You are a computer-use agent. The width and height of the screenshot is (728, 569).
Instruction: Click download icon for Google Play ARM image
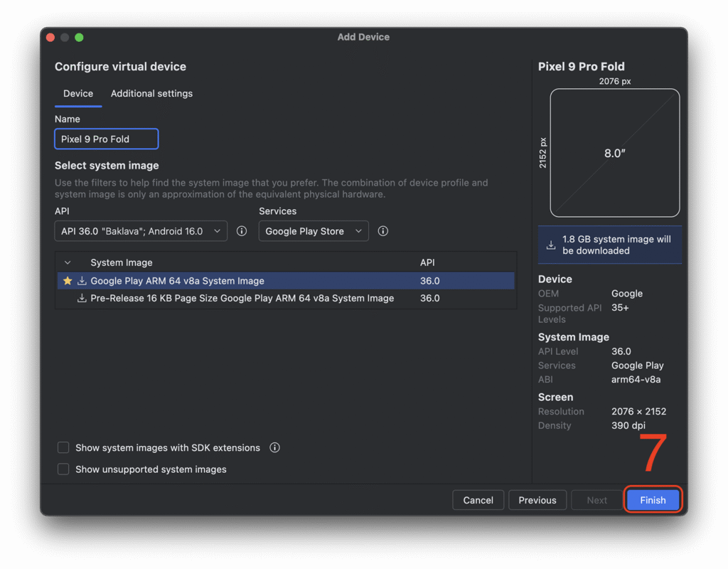(x=82, y=281)
